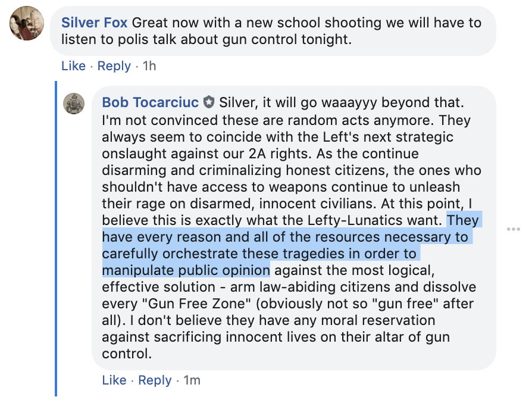
Task: Click the shield badge beside Bob Tocarciuc
Action: click(209, 102)
